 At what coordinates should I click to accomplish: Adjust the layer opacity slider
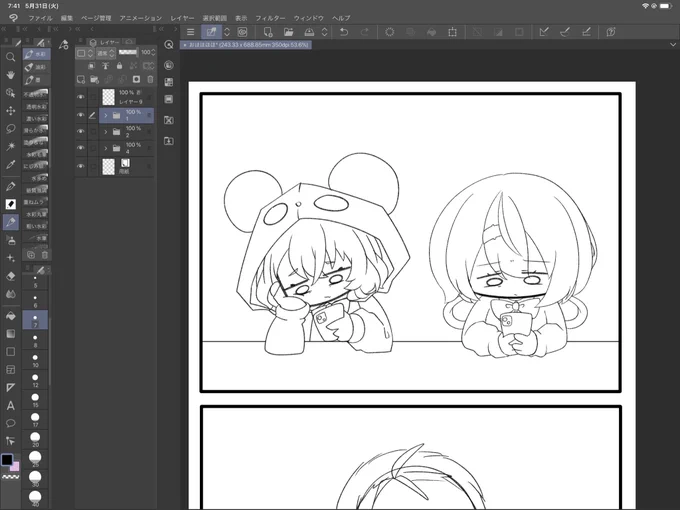click(x=128, y=52)
